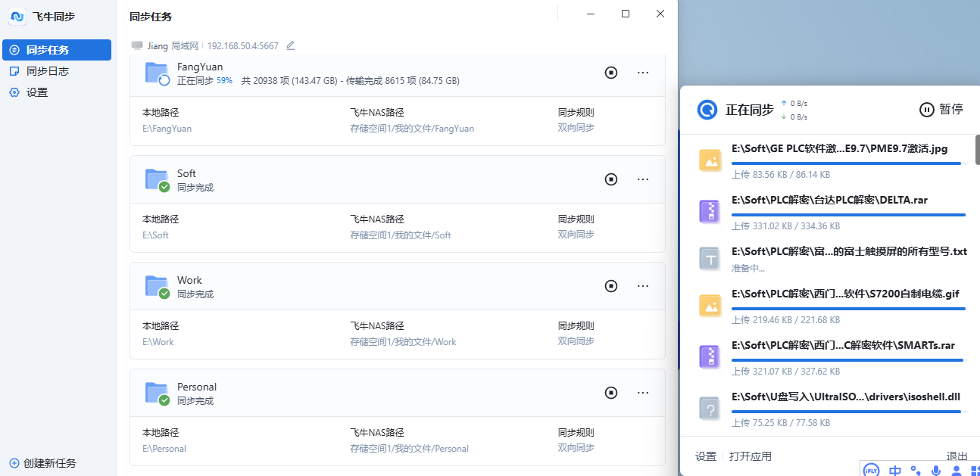Open more options for the Soft task
The height and width of the screenshot is (476, 980).
pos(643,179)
